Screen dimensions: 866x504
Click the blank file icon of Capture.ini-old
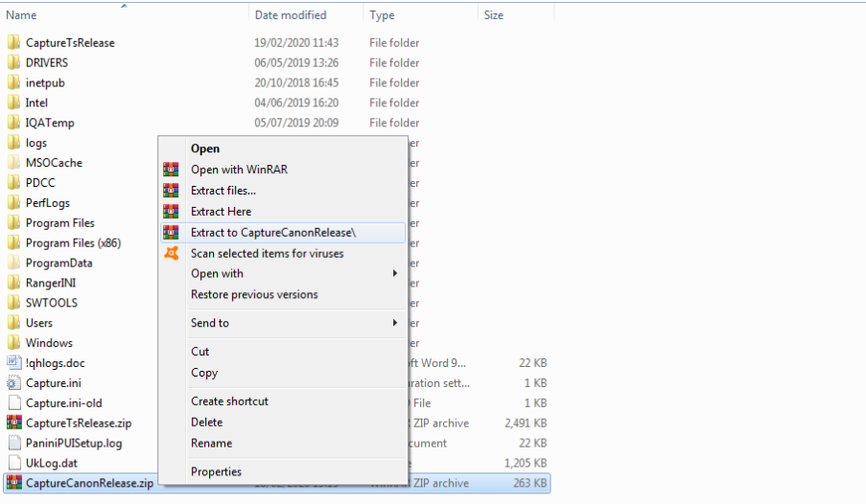(x=15, y=403)
